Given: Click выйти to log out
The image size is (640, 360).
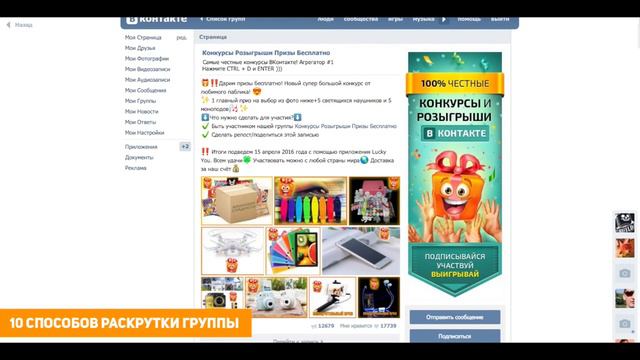Looking at the screenshot, I should click(x=500, y=19).
